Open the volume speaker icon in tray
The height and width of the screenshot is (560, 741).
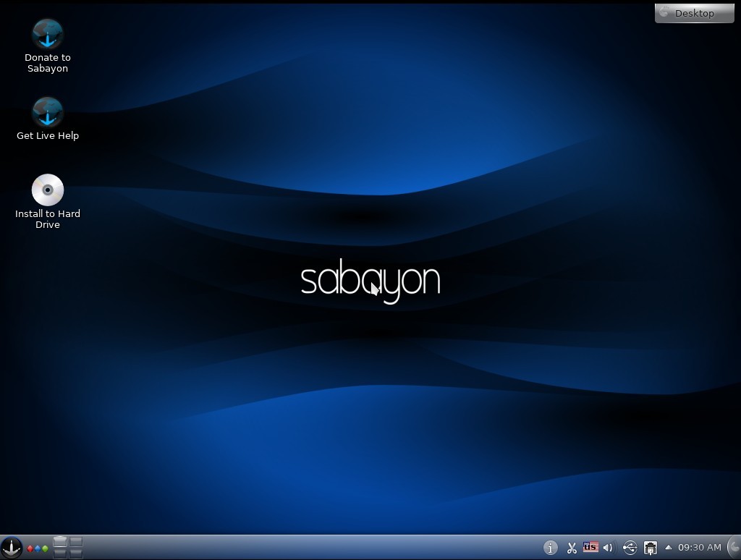[608, 548]
